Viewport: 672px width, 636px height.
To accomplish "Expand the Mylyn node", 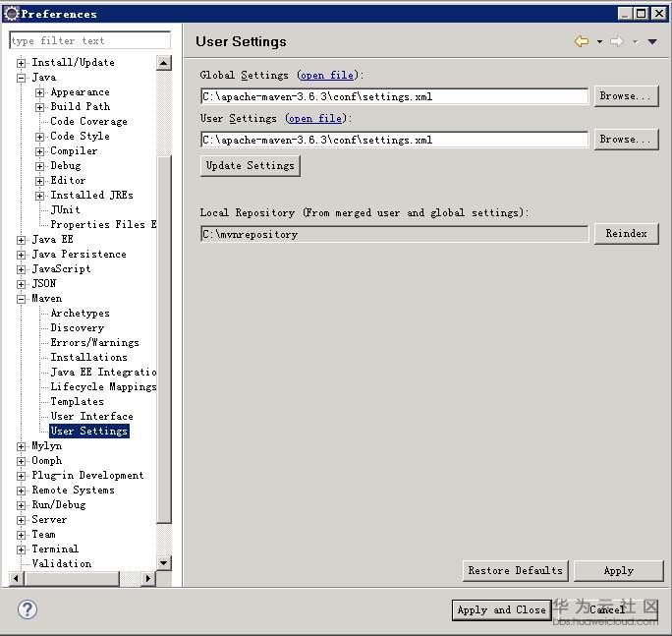I will [21, 446].
